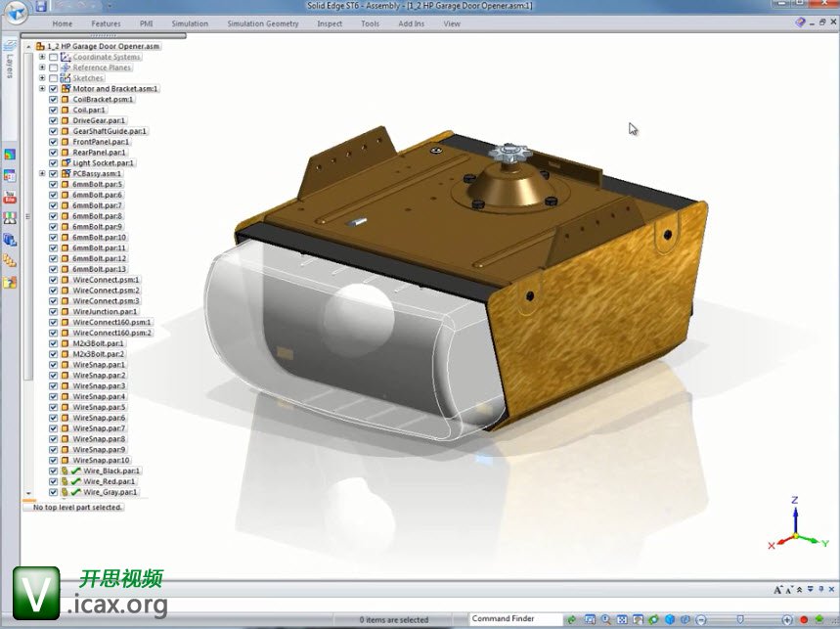
Task: Uncheck CoilBracket.psm:1 checkbox
Action: [54, 100]
